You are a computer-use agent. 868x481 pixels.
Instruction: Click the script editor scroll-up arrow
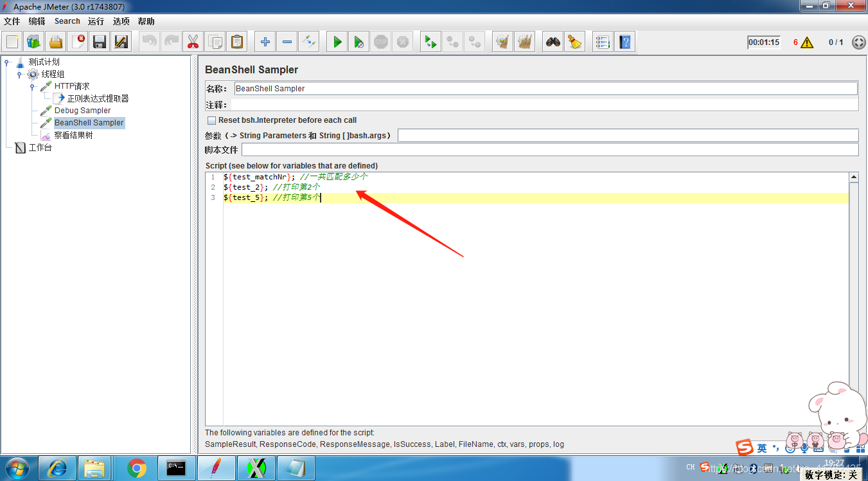(x=854, y=177)
